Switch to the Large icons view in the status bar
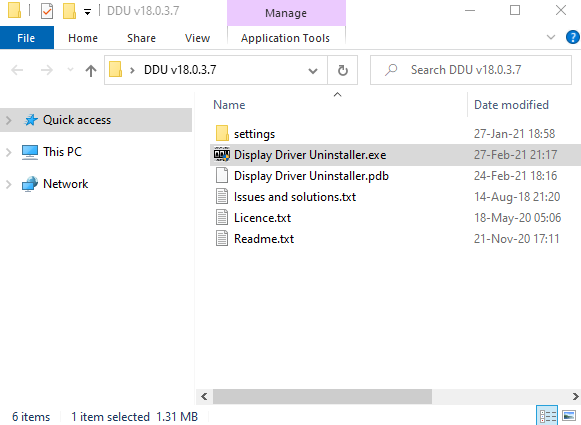The image size is (581, 425). (569, 416)
